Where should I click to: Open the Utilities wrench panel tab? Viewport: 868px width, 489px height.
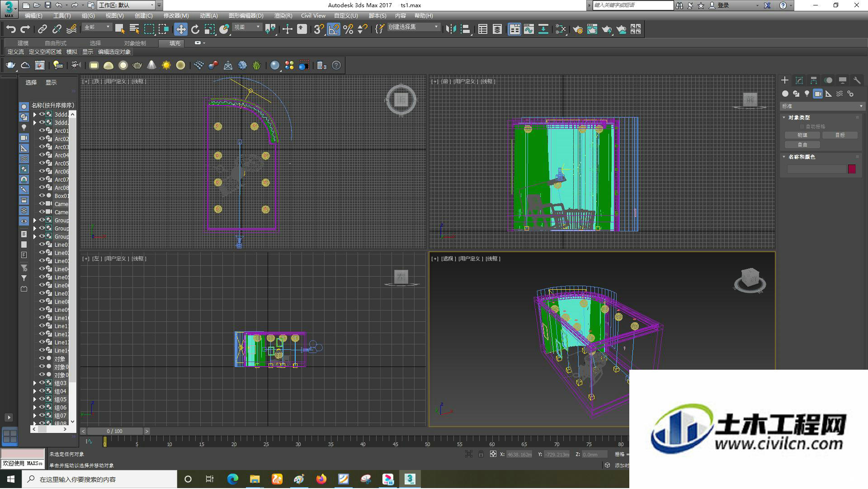tap(857, 80)
